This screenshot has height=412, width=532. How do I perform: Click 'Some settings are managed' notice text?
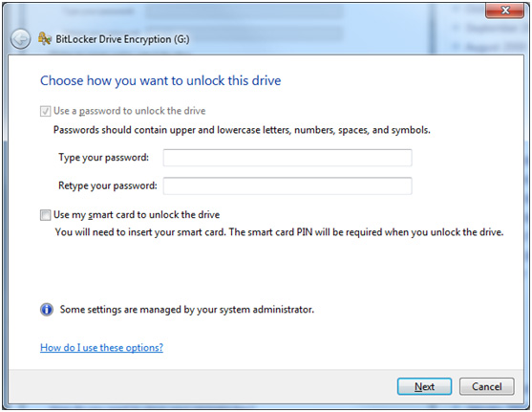[187, 310]
